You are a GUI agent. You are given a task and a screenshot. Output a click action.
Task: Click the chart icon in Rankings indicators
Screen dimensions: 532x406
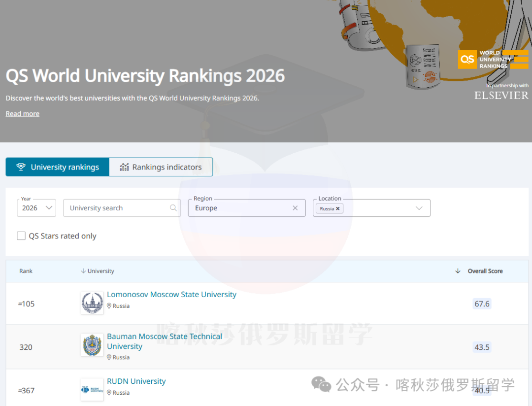(124, 167)
